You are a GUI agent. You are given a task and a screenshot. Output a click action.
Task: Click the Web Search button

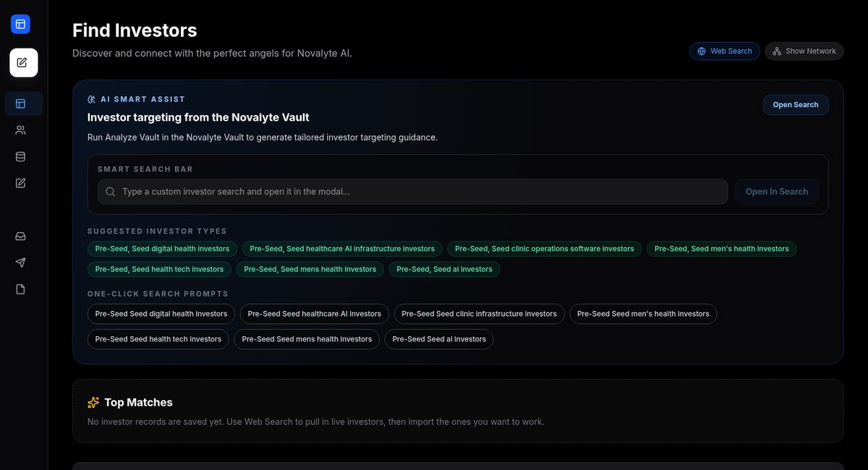[x=725, y=51]
